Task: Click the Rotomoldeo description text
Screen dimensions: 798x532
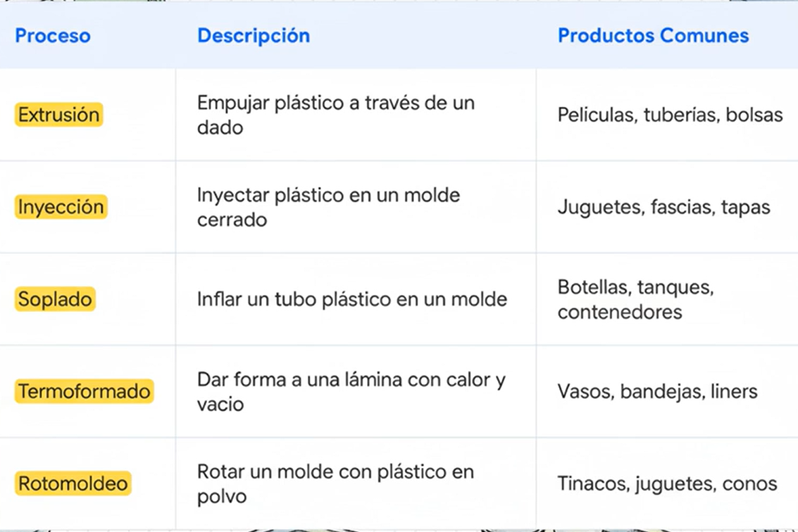Action: point(335,483)
